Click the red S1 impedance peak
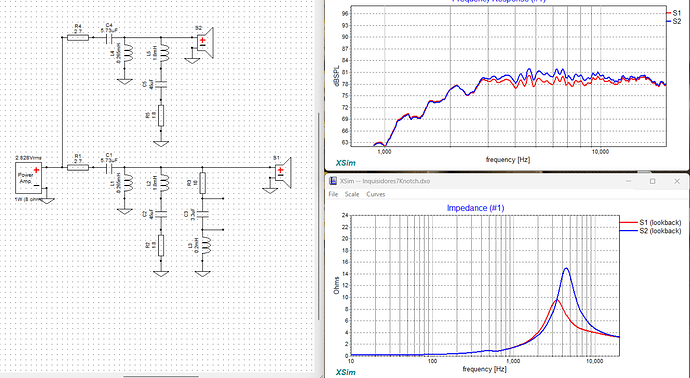This screenshot has width=690, height=378. (x=557, y=300)
